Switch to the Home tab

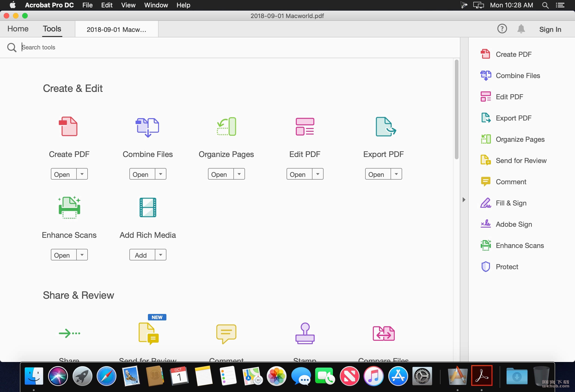tap(18, 29)
